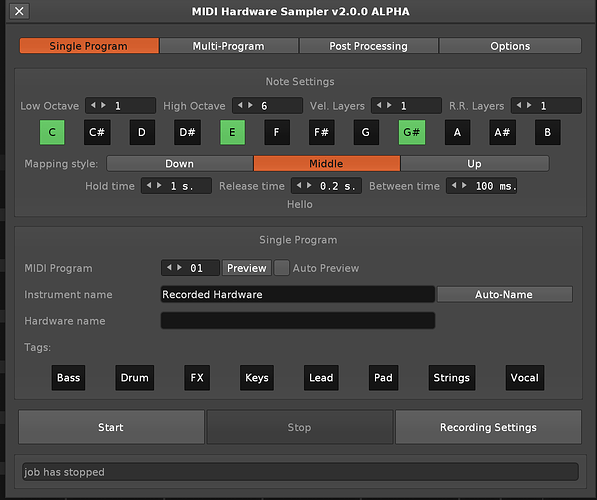This screenshot has height=500, width=597.
Task: Increase Hold time with right arrow
Action: (160, 185)
